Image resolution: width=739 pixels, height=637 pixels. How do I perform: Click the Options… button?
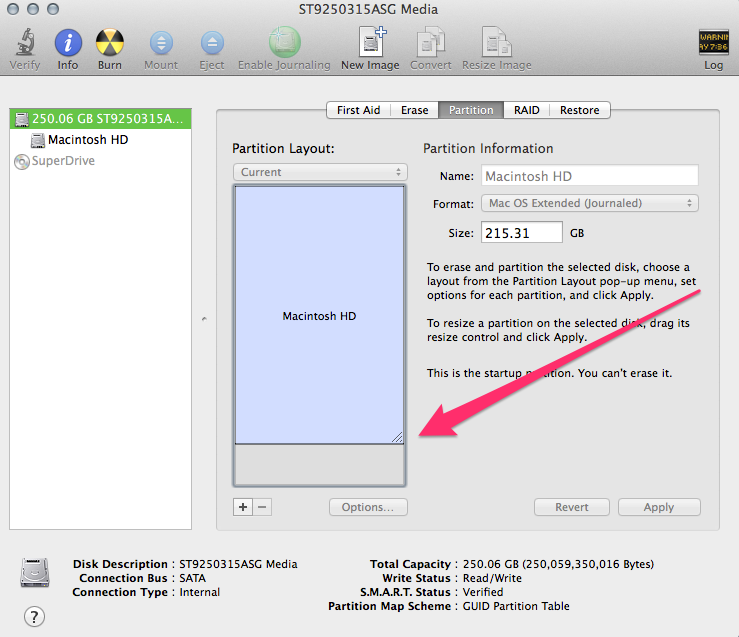[368, 507]
